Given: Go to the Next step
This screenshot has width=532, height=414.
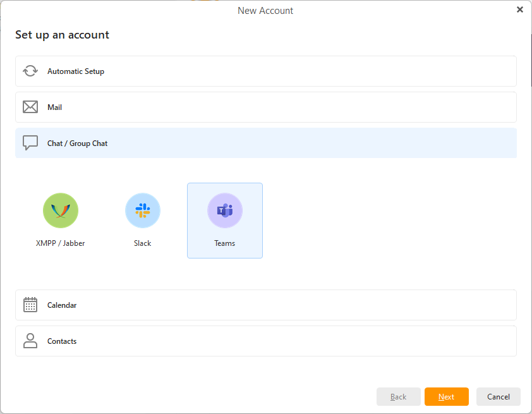Looking at the screenshot, I should [447, 397].
